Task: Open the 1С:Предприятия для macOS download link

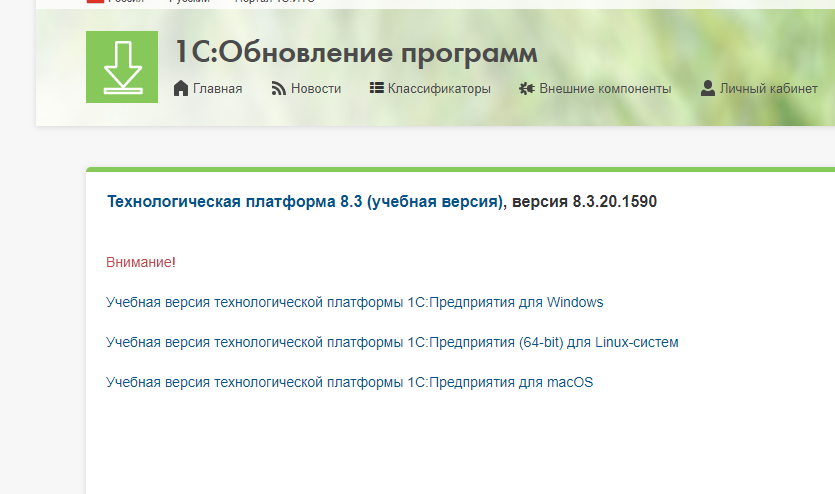Action: (x=349, y=382)
